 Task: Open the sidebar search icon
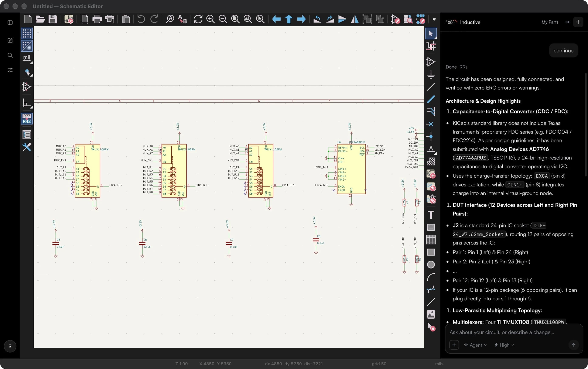(x=10, y=55)
